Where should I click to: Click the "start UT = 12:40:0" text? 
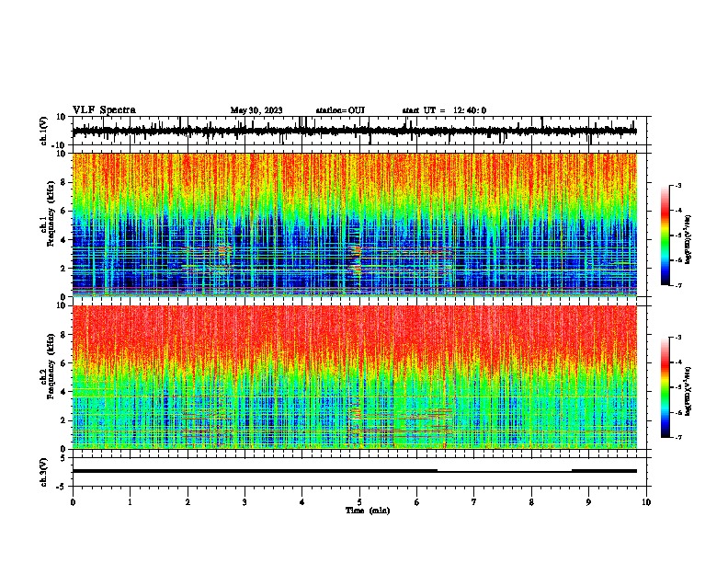pos(444,110)
